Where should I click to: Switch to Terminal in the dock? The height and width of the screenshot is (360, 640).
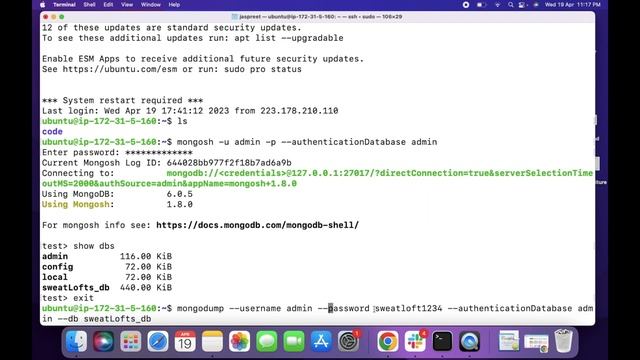442,341
